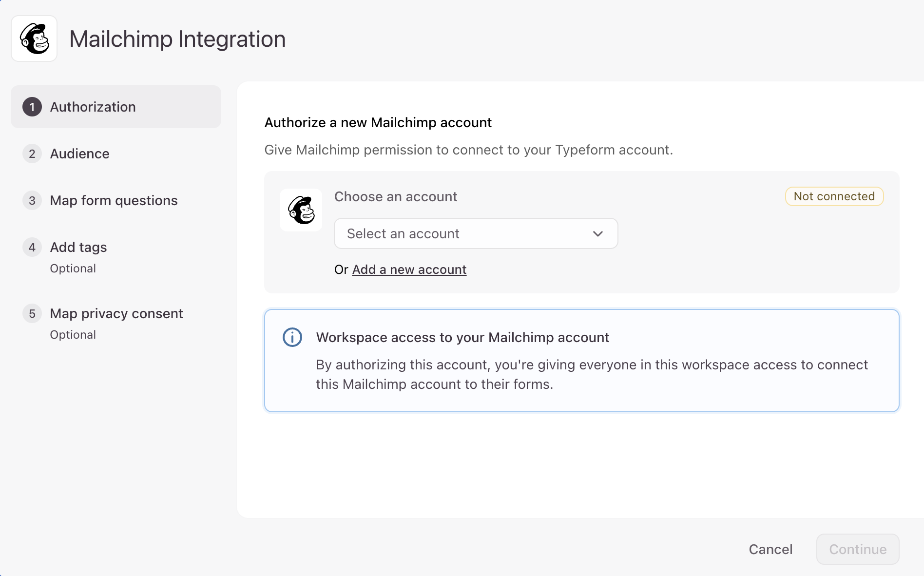924x576 pixels.
Task: Click the Not connected status badge
Action: click(834, 196)
